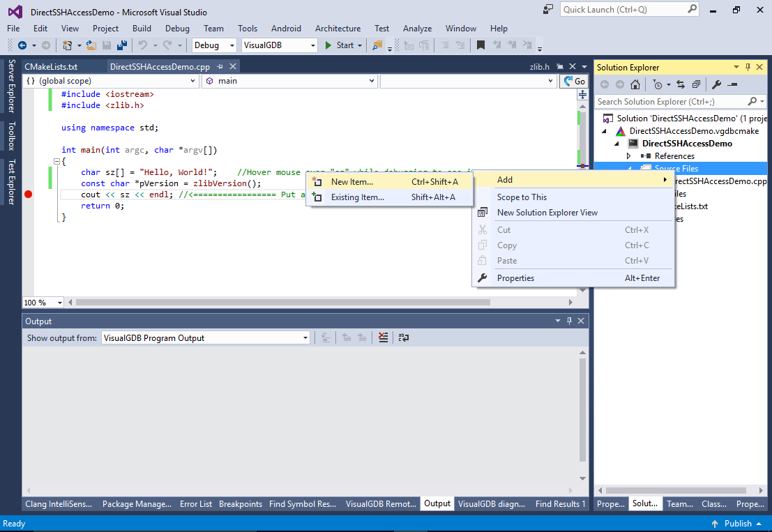The width and height of the screenshot is (772, 532).
Task: Remove the red breakpoint on the cout line
Action: [29, 195]
